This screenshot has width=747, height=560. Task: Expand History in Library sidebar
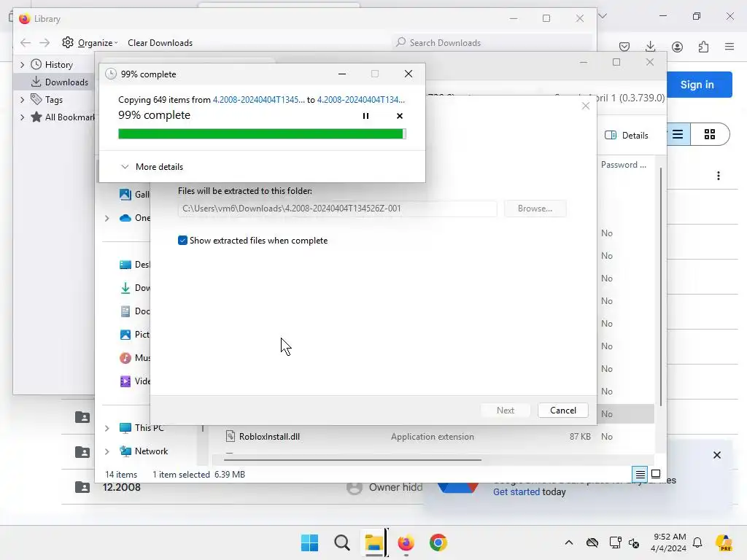pyautogui.click(x=23, y=65)
